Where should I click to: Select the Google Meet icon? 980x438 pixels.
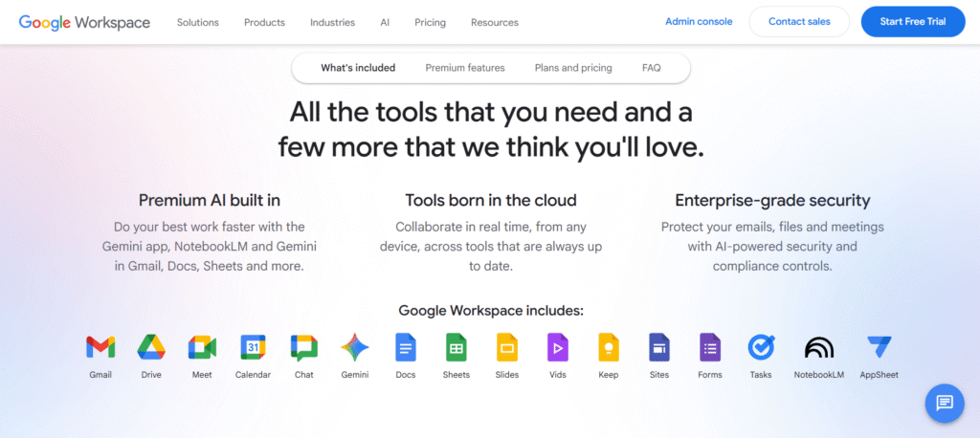tap(202, 347)
